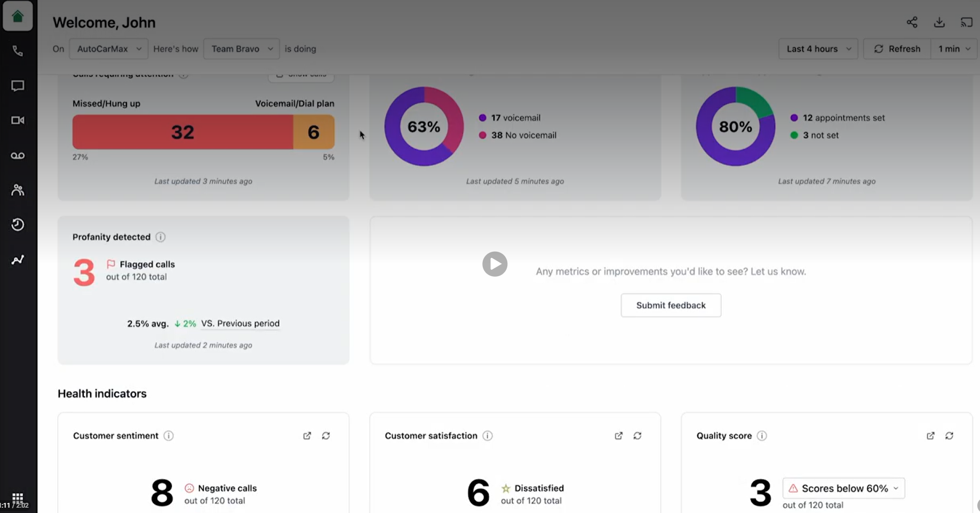Image resolution: width=980 pixels, height=513 pixels.
Task: Click the 80% appointments donut chart
Action: (x=736, y=126)
